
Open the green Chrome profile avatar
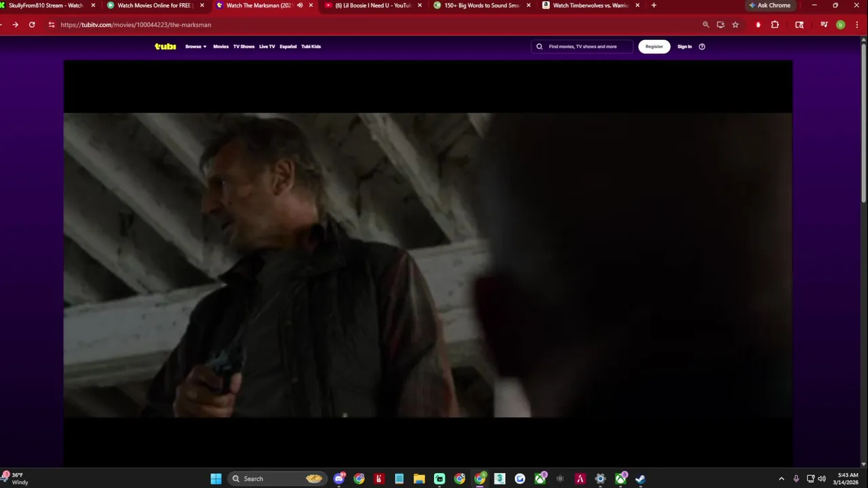pyautogui.click(x=841, y=24)
